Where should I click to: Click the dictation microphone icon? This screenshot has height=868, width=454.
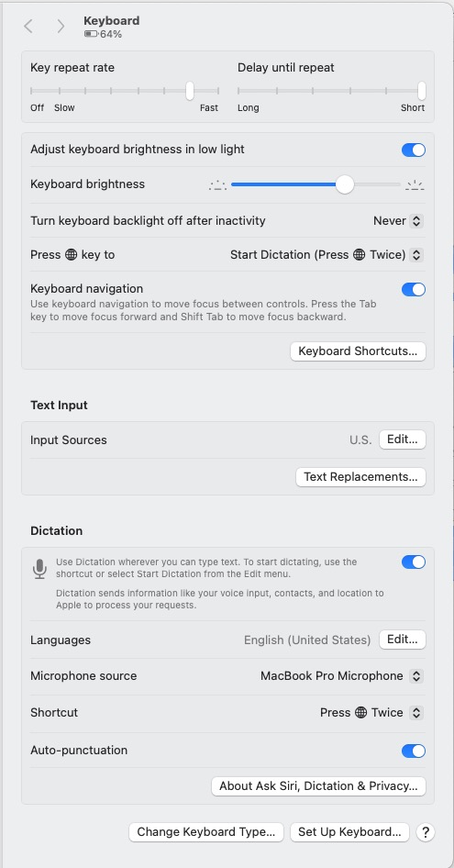(39, 569)
